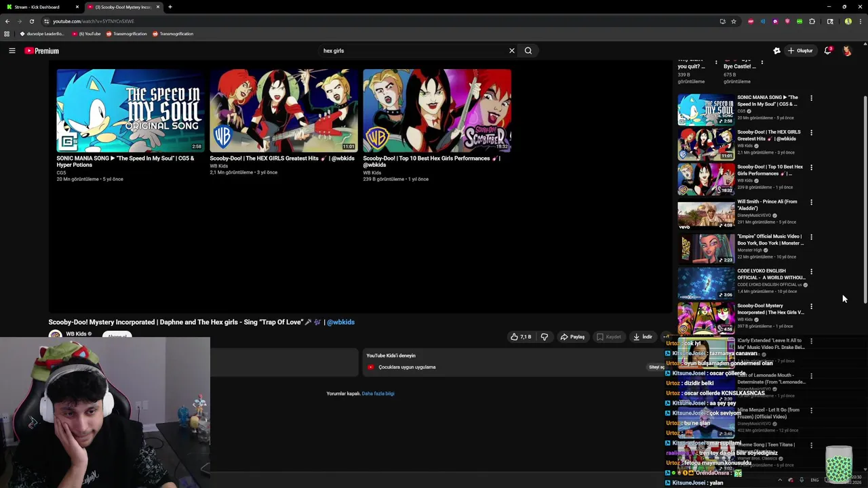Click the YouTube page vertical scrollbar

pos(865,200)
